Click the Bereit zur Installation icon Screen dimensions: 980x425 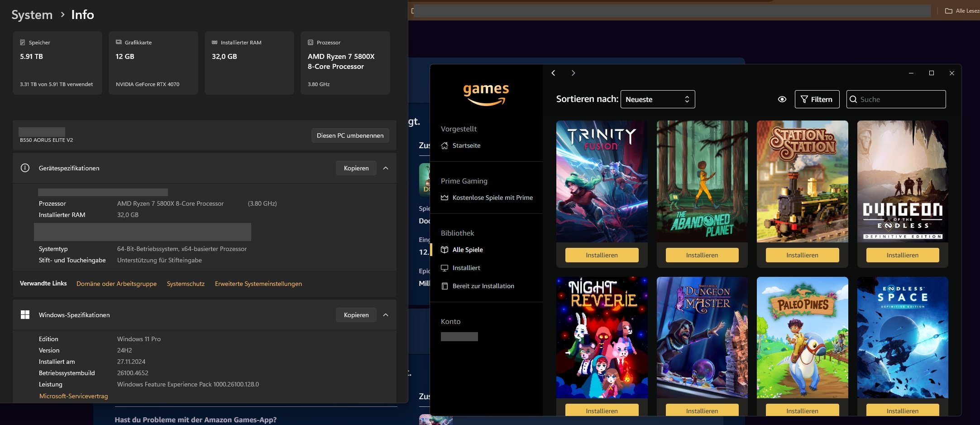coord(445,286)
